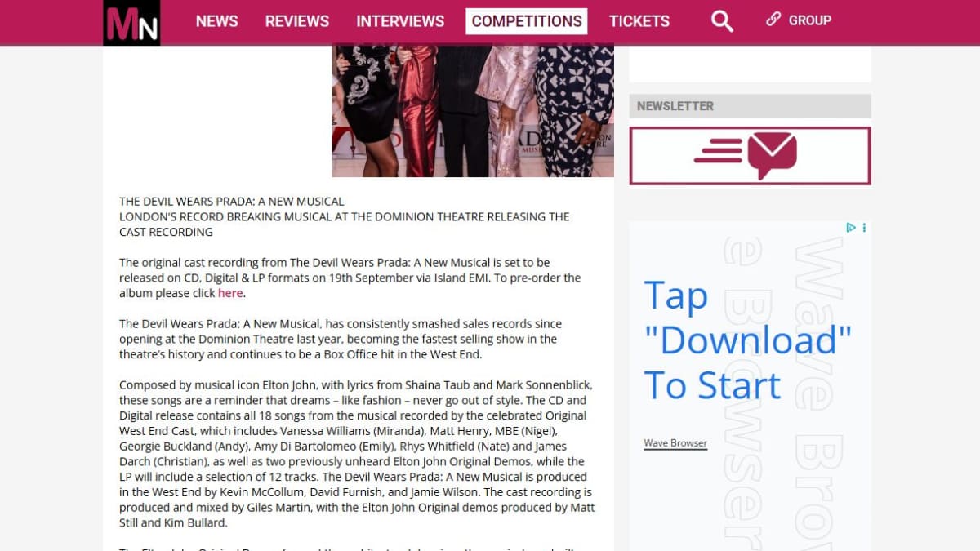Go to the NEWS section
Image resolution: width=980 pixels, height=551 pixels.
point(216,21)
